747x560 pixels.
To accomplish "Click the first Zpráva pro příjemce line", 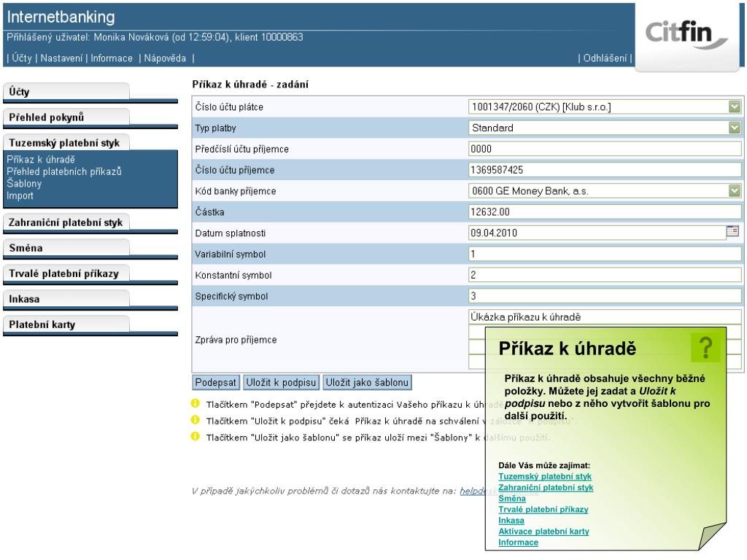I will [605, 317].
